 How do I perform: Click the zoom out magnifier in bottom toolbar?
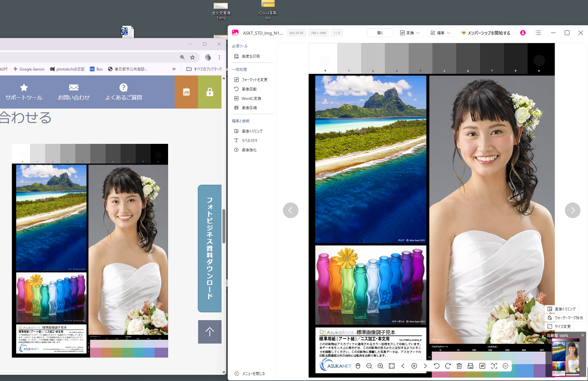pos(369,366)
